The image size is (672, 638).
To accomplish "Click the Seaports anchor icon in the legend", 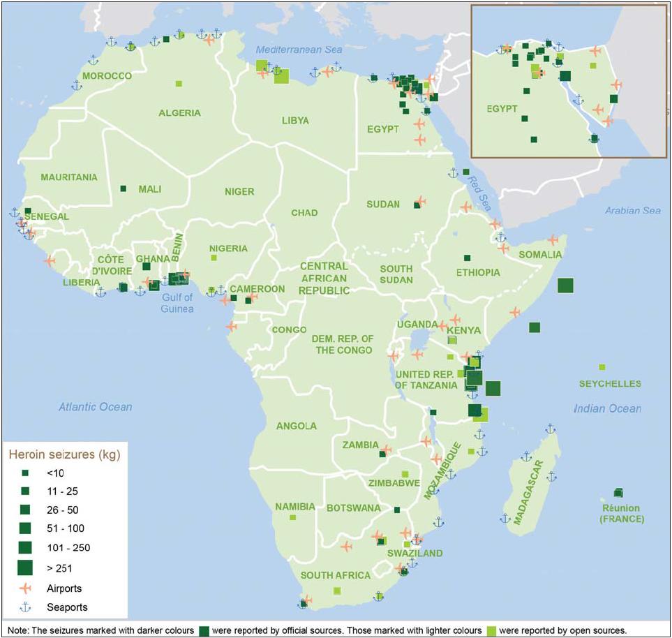I will click(25, 607).
